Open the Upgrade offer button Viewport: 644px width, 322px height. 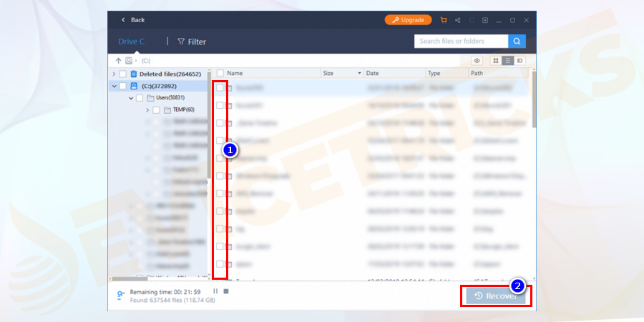click(408, 20)
